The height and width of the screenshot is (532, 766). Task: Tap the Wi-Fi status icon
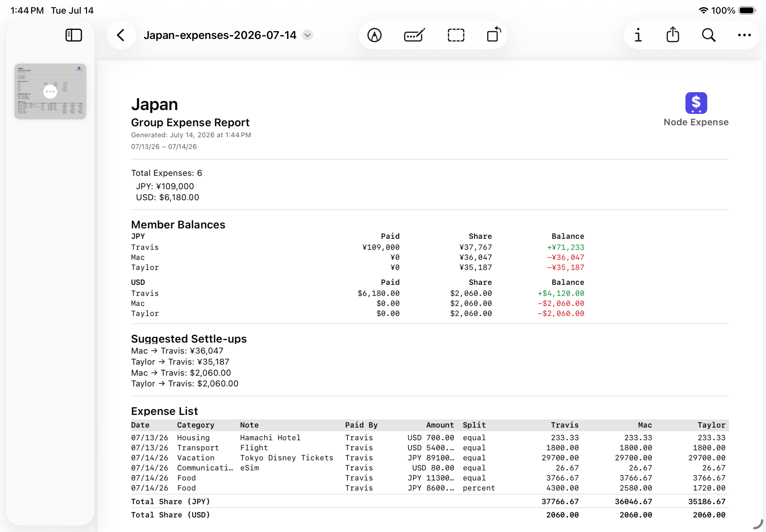tap(704, 10)
